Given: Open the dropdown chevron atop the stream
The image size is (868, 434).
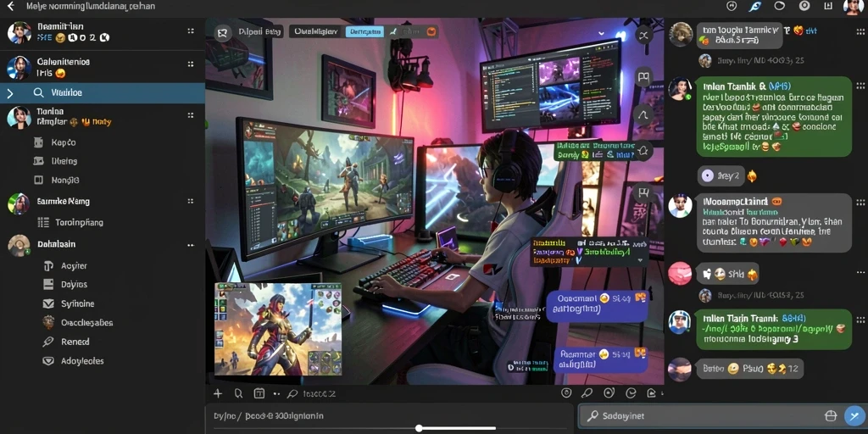Looking at the screenshot, I should point(601,33).
